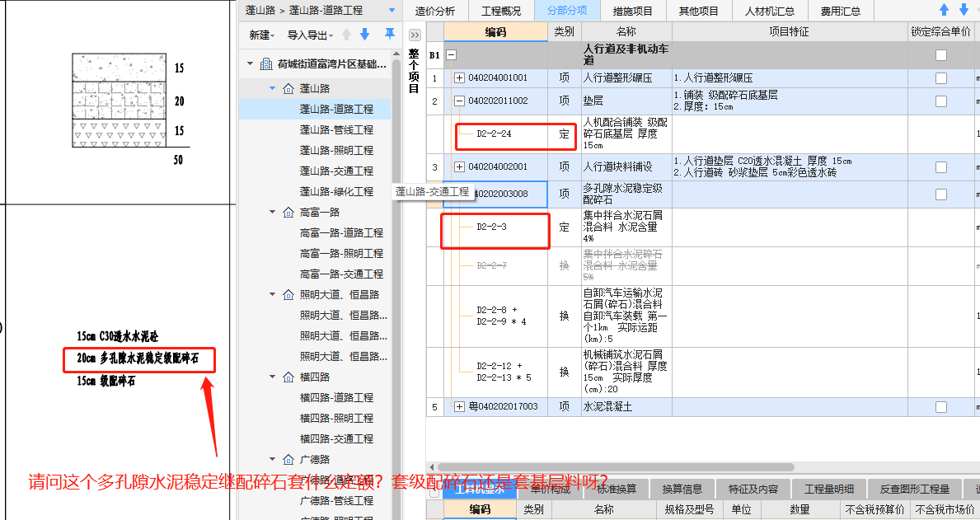Viewport: 980px width, 520px height.
Task: Toggle lock checkbox for B1 section row
Action: (940, 55)
